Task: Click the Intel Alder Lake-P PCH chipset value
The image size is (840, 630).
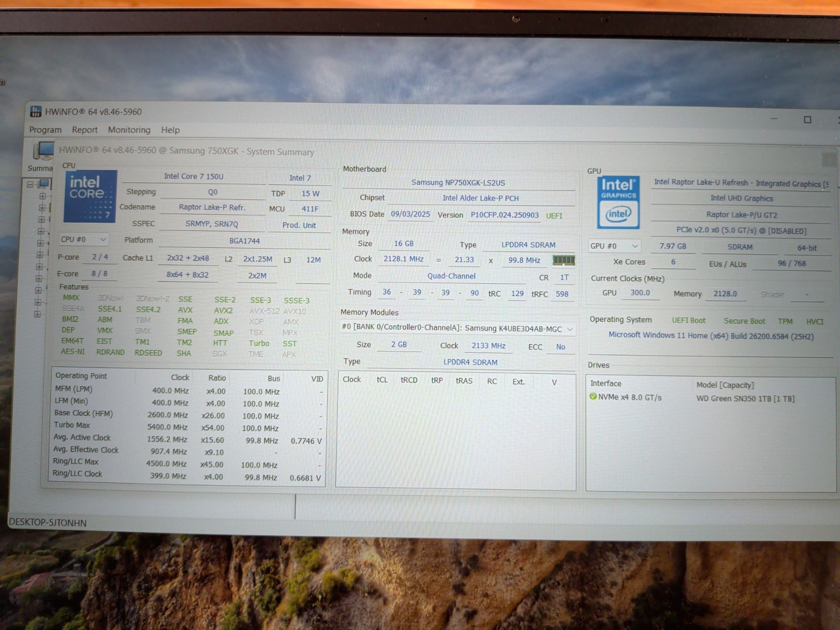Action: coord(480,198)
